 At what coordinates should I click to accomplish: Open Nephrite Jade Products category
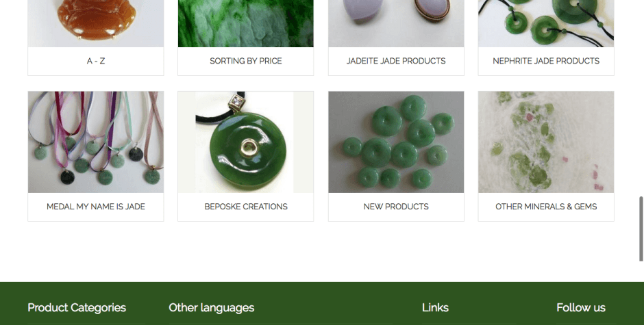tap(546, 61)
